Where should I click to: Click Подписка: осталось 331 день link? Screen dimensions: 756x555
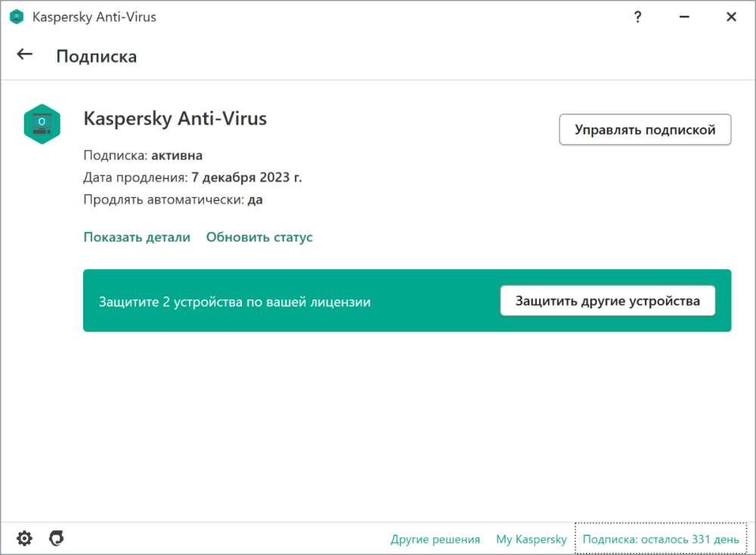coord(661,539)
